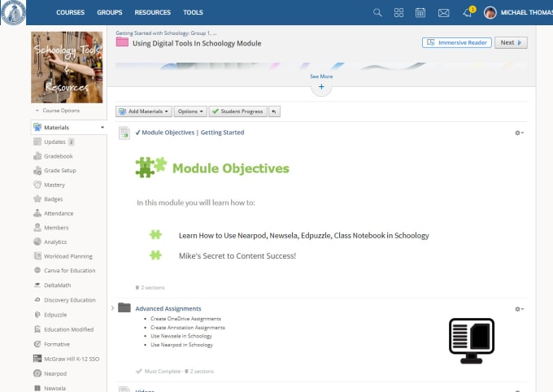Open Student Progress button
Viewport: 553px width, 392px height.
(x=238, y=111)
